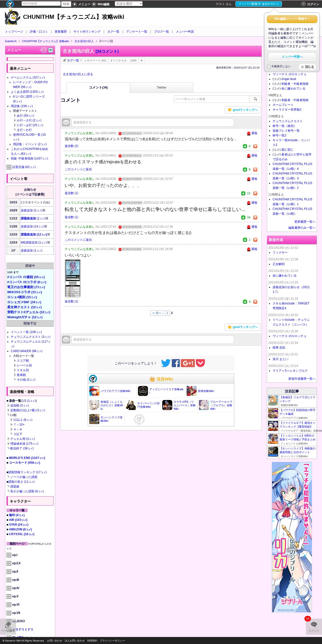Expand the 設置店舗 section
Image resolution: width=322 pixels, height=644 pixels.
point(9,167)
